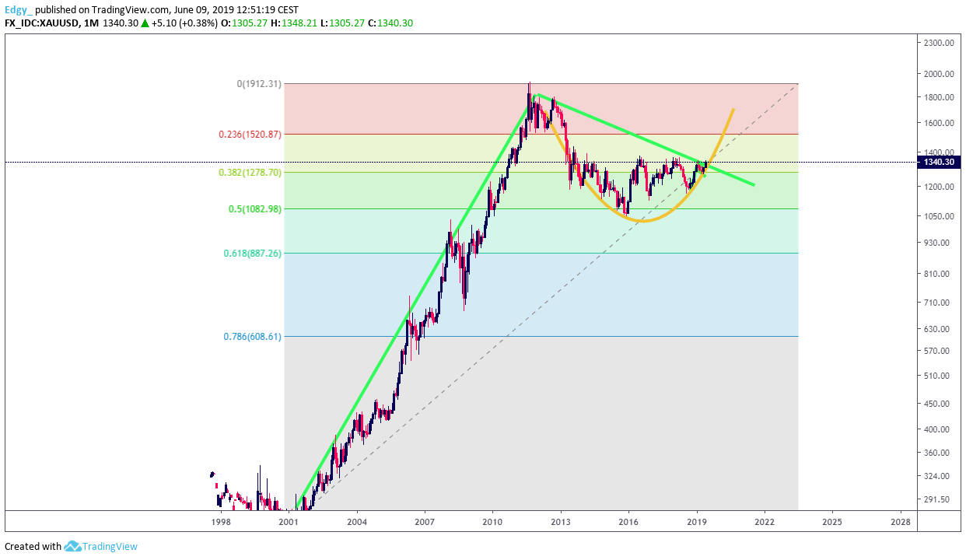
Task: Click the close value C:1340.30 in header
Action: pos(390,23)
